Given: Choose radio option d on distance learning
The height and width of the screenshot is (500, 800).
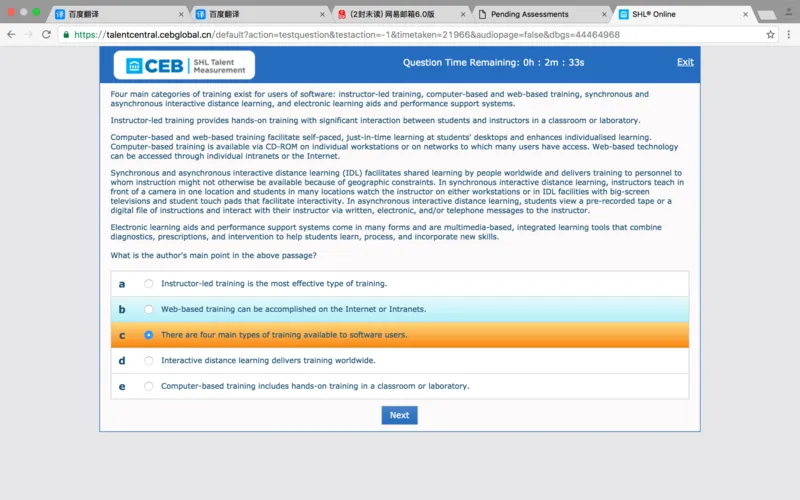Looking at the screenshot, I should pyautogui.click(x=149, y=361).
